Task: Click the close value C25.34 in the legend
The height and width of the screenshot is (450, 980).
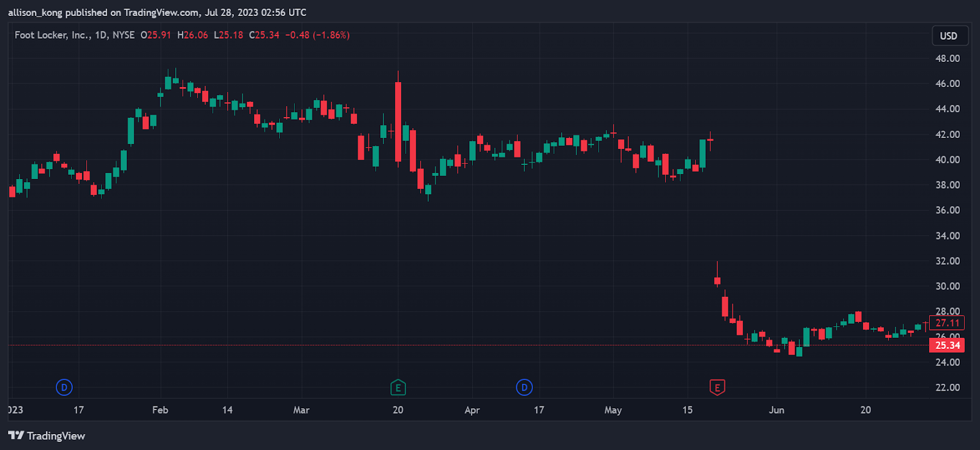Action: (x=264, y=36)
